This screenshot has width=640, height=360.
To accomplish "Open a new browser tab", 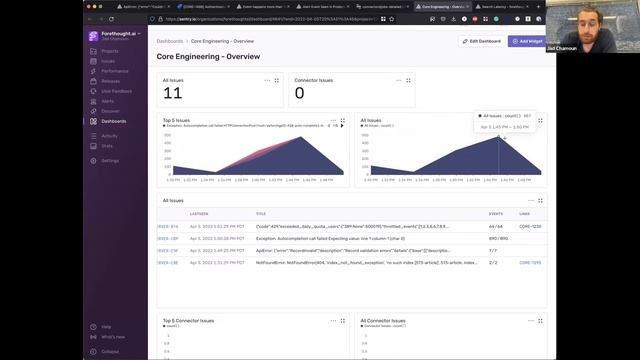I will point(538,7).
